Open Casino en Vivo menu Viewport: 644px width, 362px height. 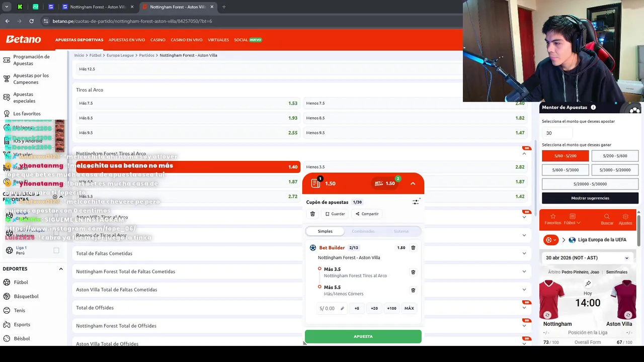187,40
